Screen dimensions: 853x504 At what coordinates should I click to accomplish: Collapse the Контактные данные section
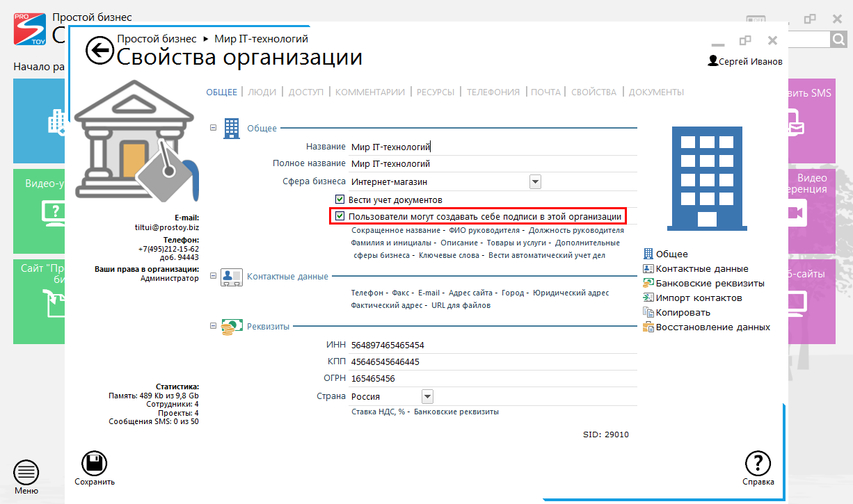point(214,276)
